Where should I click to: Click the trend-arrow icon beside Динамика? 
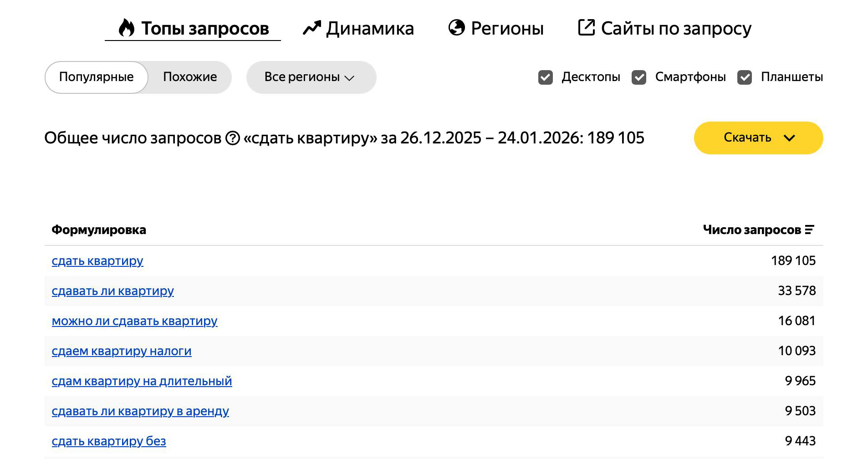[x=312, y=28]
